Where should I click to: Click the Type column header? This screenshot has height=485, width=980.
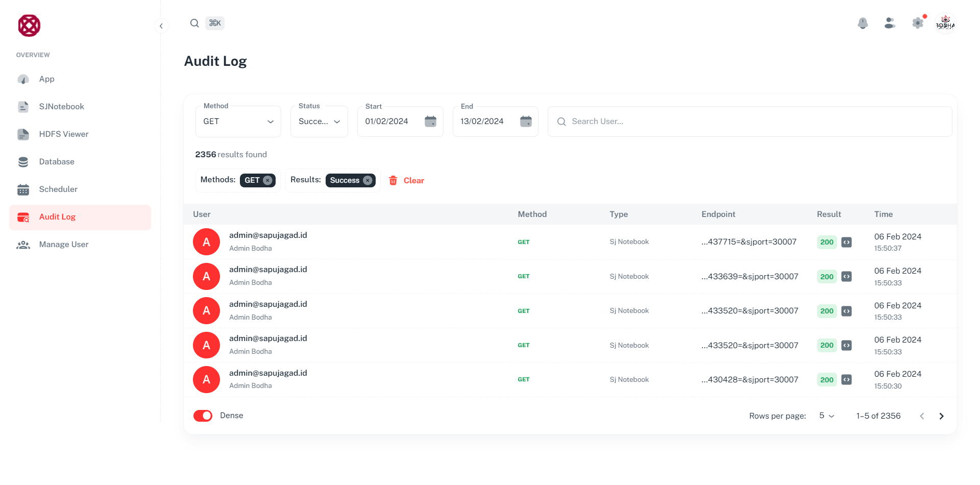coord(619,214)
